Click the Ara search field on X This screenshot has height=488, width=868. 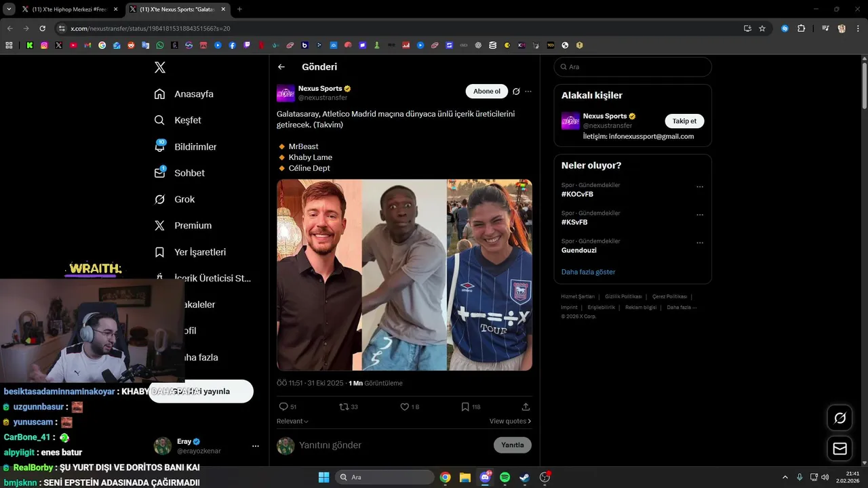[x=633, y=67]
